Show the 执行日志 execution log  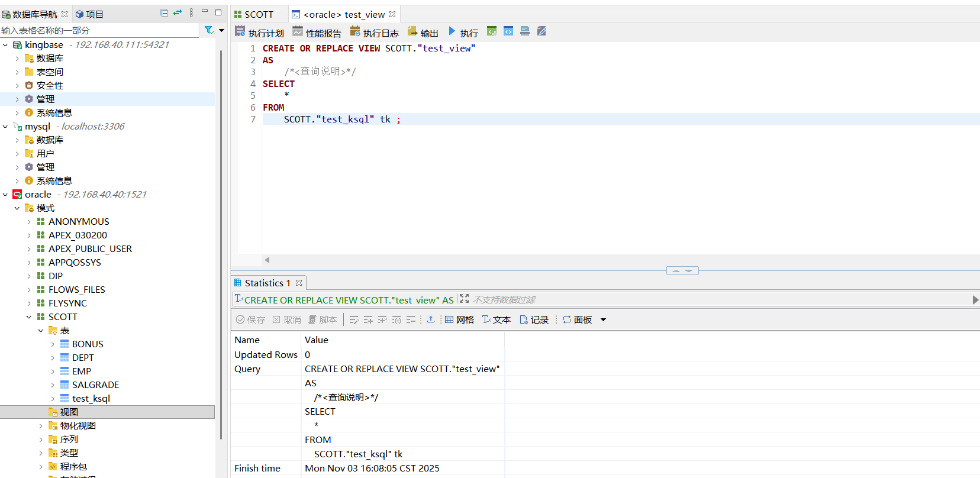pos(374,33)
